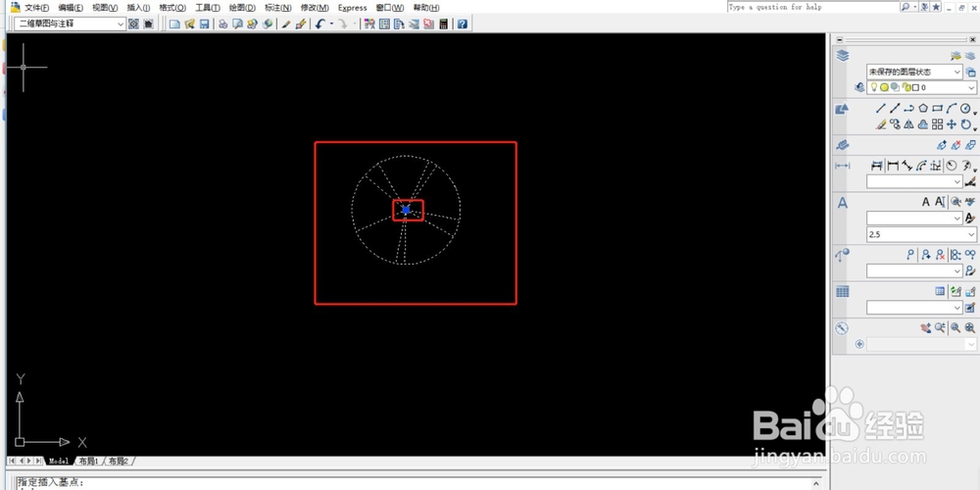Screen dimensions: 980x490
Task: Click the layer 0 color swatch
Action: (915, 87)
